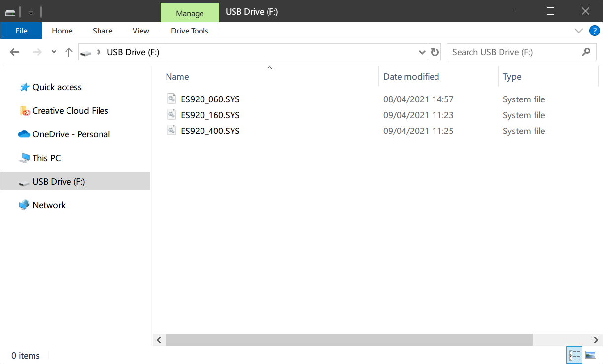Click the ES920_160.SYS file icon
The image size is (603, 364).
click(171, 115)
